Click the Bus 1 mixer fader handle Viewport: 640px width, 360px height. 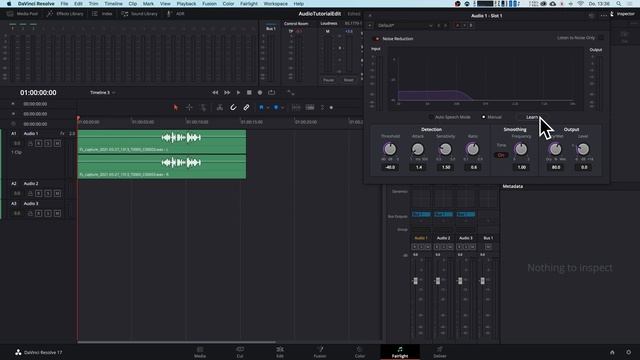[482, 281]
